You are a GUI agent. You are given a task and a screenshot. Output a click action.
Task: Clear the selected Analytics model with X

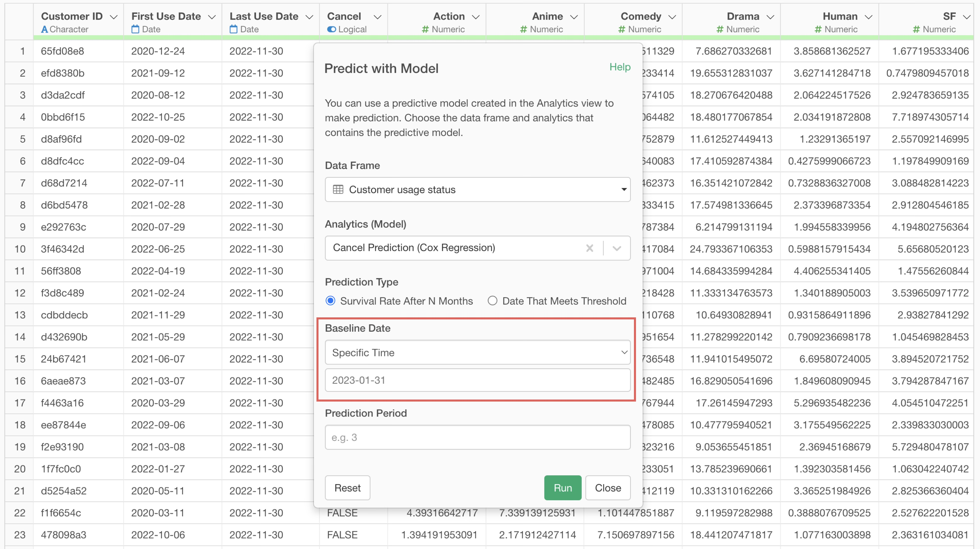pyautogui.click(x=589, y=248)
